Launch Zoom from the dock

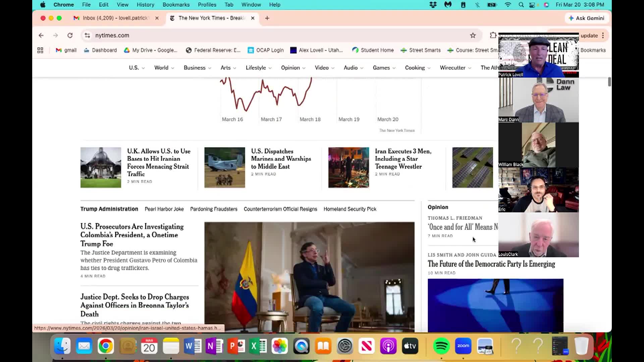tap(463, 346)
